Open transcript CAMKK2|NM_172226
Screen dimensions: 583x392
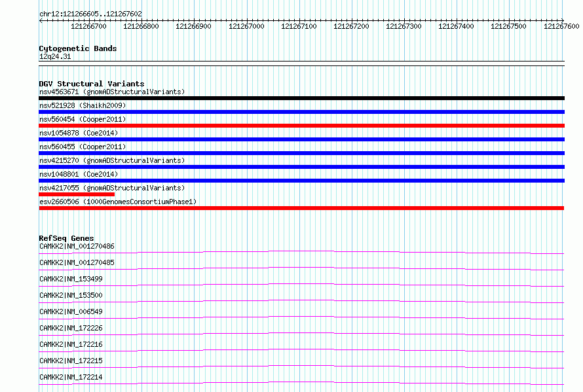tap(71, 328)
